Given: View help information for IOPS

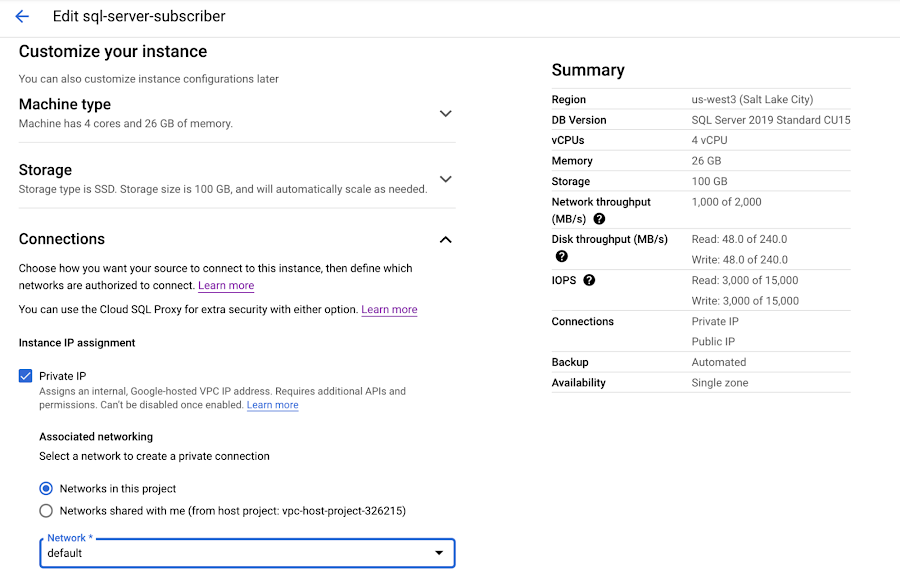Looking at the screenshot, I should point(589,280).
